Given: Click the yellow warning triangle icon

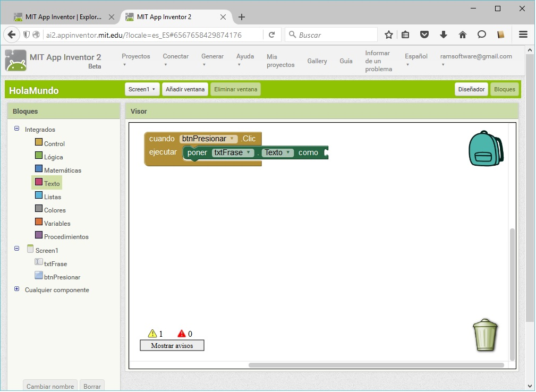Looking at the screenshot, I should 152,334.
